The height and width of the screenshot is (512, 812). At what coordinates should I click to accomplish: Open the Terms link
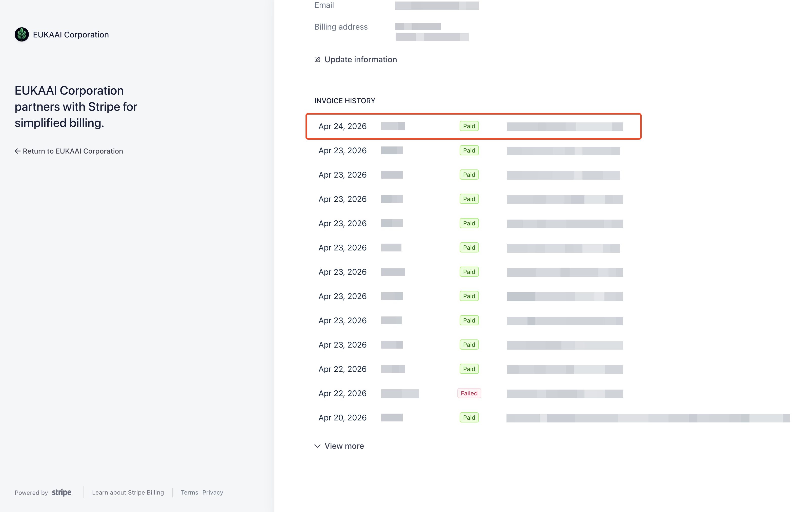click(x=190, y=493)
